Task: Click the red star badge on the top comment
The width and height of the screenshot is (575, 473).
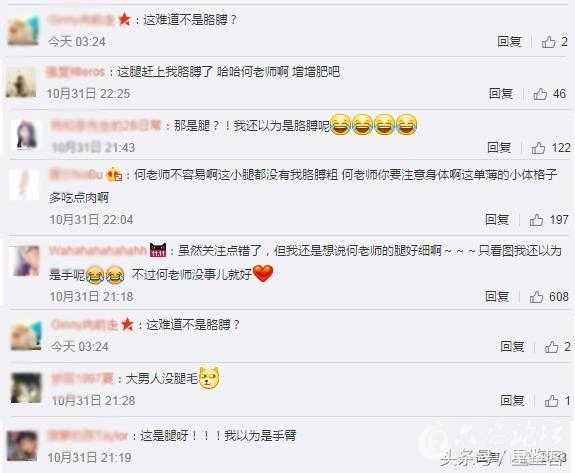Action: [125, 19]
